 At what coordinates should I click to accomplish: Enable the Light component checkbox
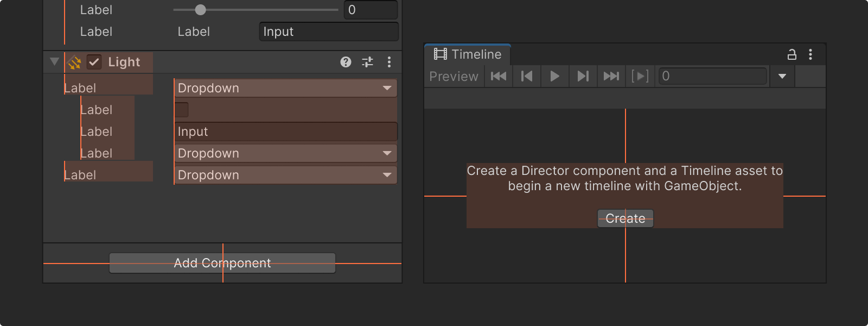pos(94,62)
